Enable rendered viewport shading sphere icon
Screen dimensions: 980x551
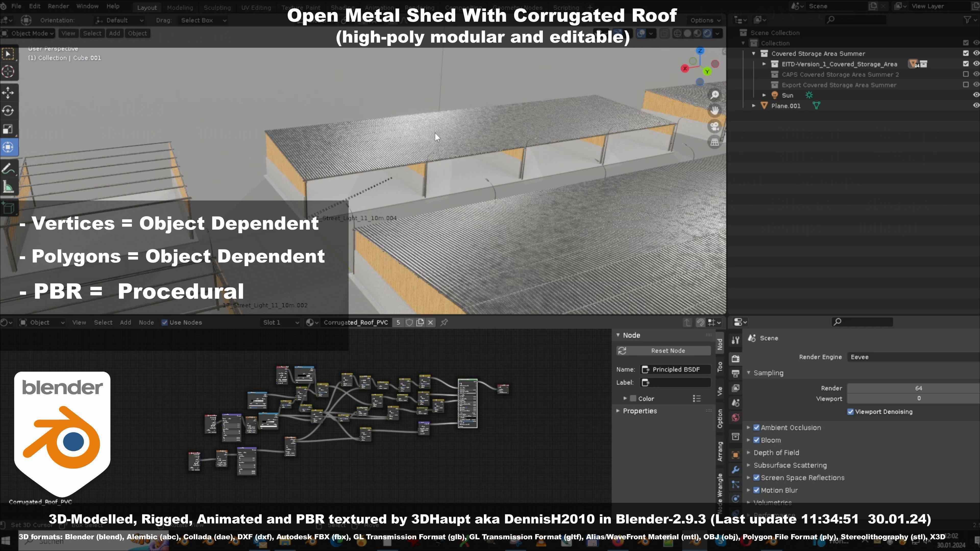[x=707, y=33]
